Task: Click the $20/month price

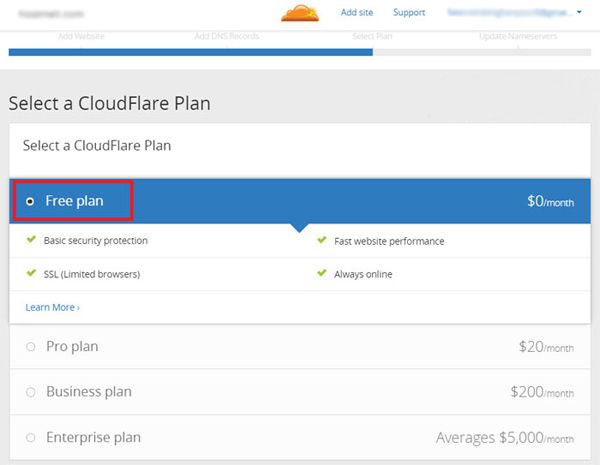Action: [x=546, y=347]
